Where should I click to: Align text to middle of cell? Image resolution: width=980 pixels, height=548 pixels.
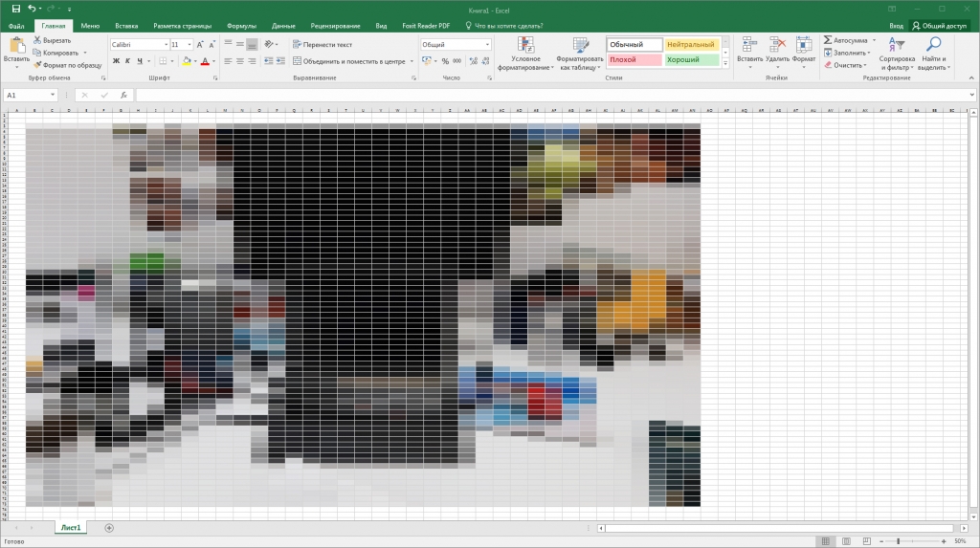point(240,44)
